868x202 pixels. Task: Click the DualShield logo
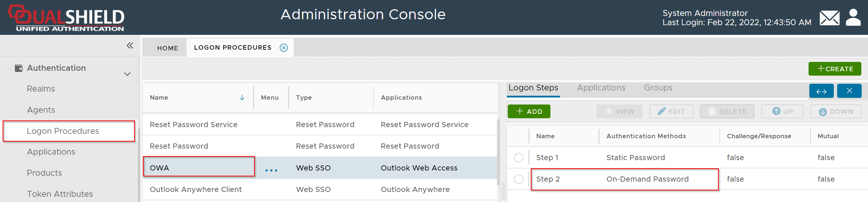click(x=67, y=17)
